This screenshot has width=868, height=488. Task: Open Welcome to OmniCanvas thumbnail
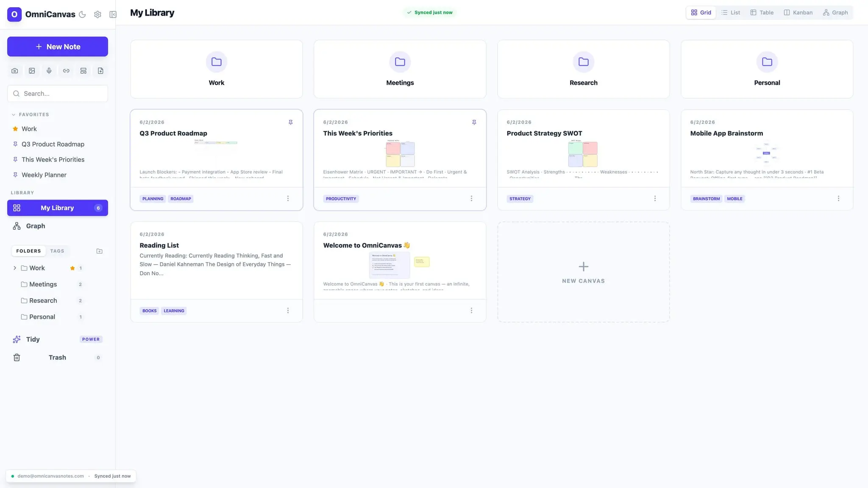pos(399,265)
